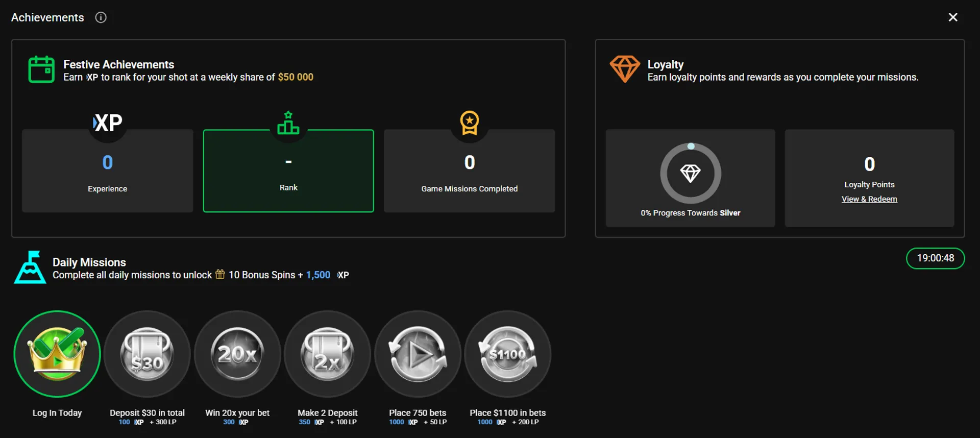Click the Game Missions Completed medal icon
This screenshot has height=438, width=980.
coord(469,123)
